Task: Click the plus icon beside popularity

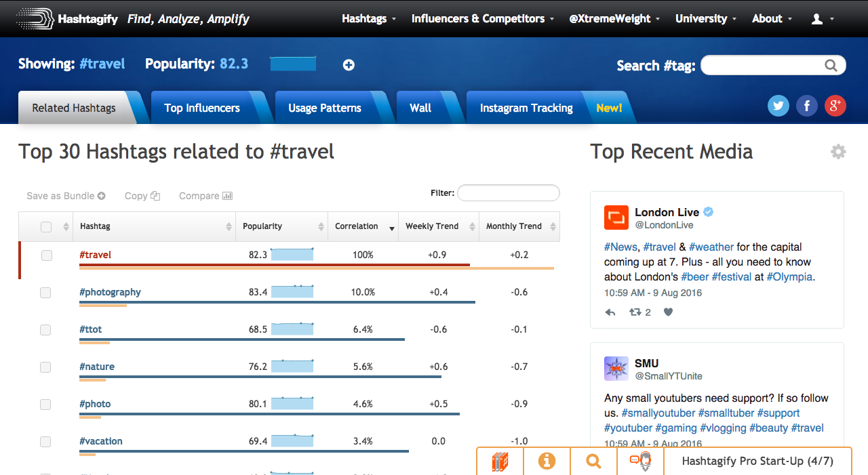Action: [349, 65]
